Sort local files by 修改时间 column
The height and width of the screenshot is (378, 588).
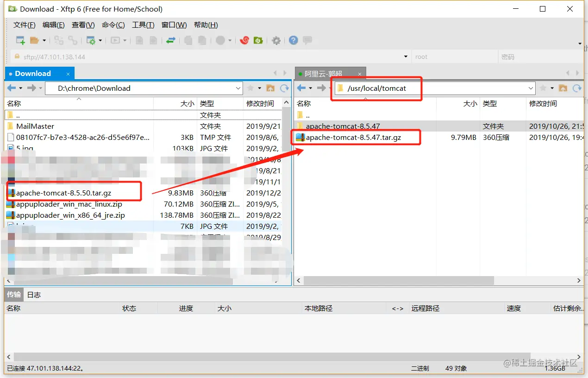coord(262,103)
